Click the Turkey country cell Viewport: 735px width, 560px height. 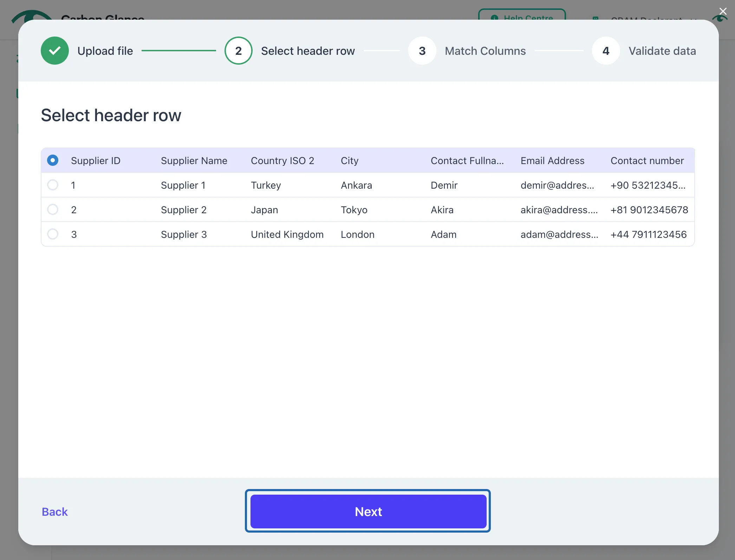pos(266,185)
